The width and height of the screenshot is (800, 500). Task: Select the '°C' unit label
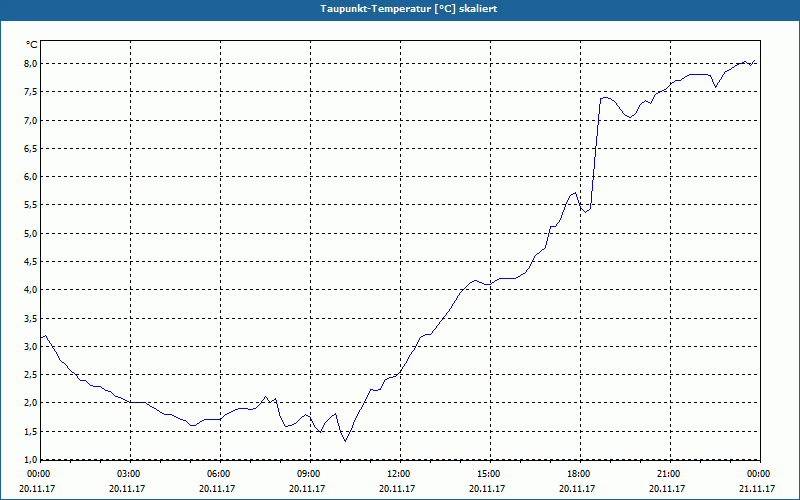tap(32, 45)
